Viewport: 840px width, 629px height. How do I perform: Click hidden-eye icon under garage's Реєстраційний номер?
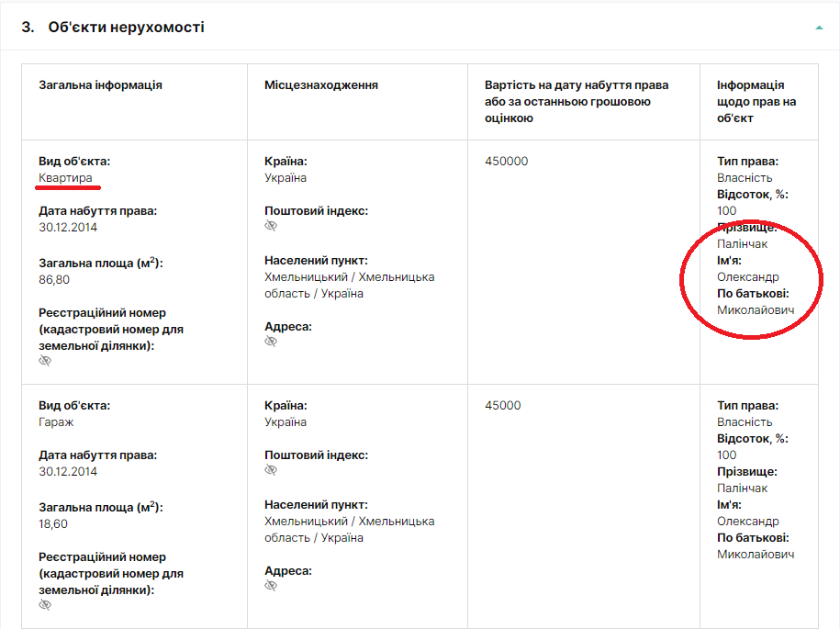click(x=45, y=605)
